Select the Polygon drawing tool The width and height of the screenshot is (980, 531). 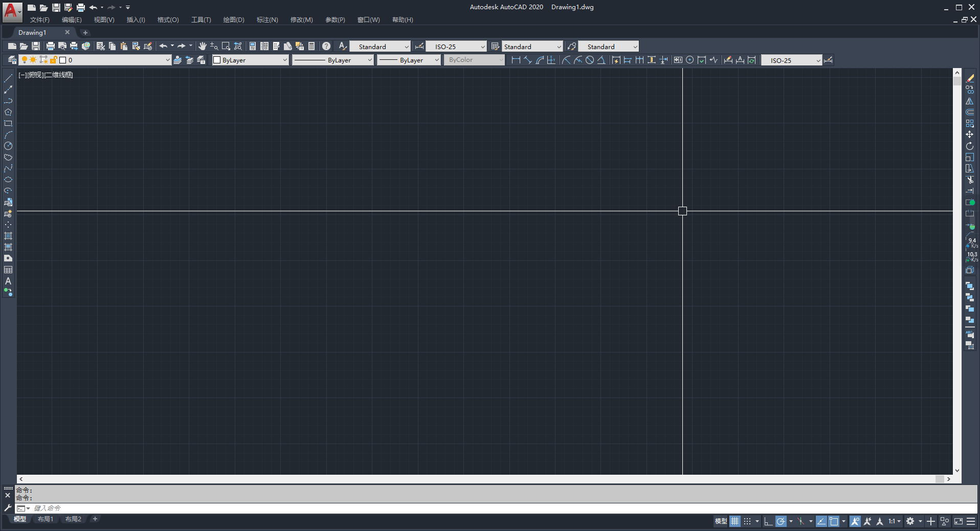(x=8, y=112)
